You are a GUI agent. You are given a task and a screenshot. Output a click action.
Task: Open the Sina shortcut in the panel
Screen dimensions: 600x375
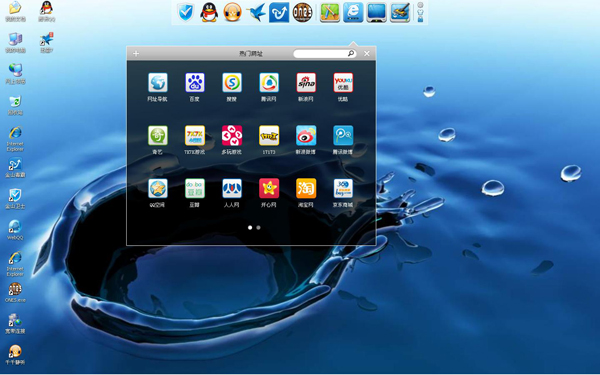pos(306,83)
